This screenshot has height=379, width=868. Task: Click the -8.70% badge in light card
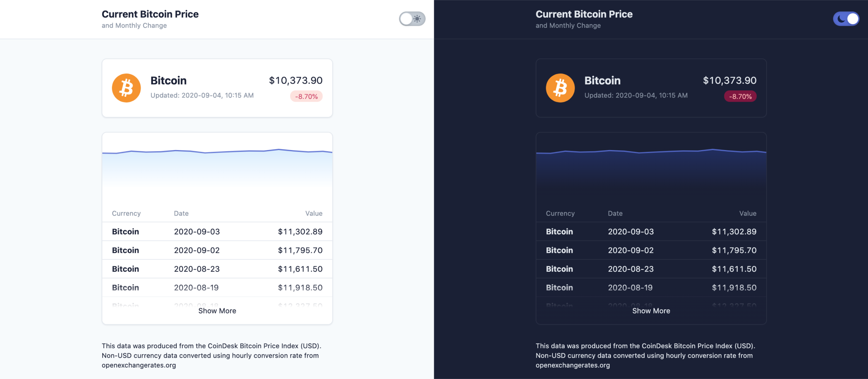(306, 96)
